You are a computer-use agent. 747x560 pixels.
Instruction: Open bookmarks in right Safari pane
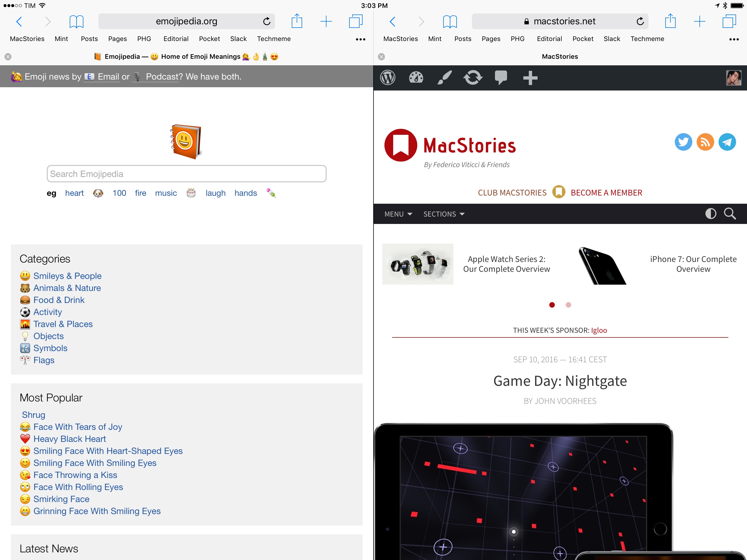450,22
